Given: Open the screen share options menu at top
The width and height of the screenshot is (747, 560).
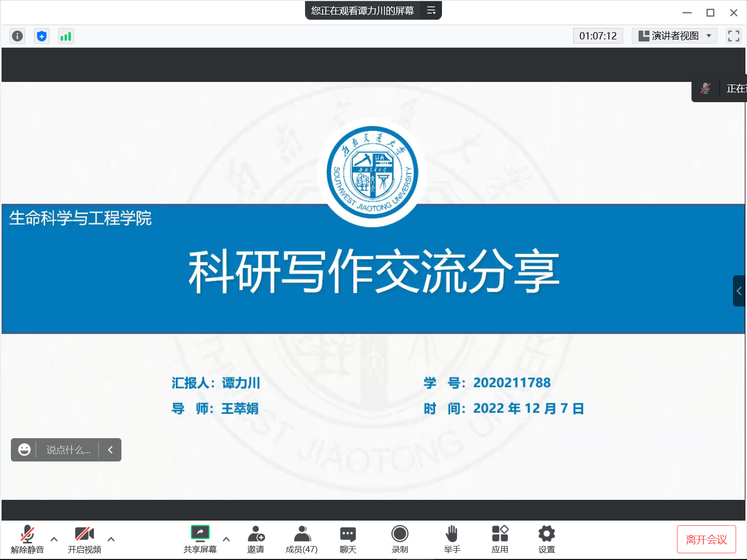Looking at the screenshot, I should [x=431, y=10].
